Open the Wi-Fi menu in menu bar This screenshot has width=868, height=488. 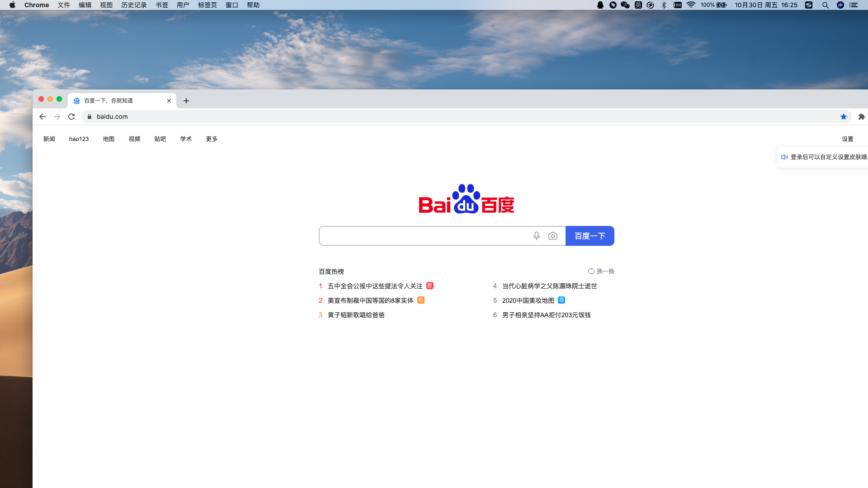click(691, 5)
